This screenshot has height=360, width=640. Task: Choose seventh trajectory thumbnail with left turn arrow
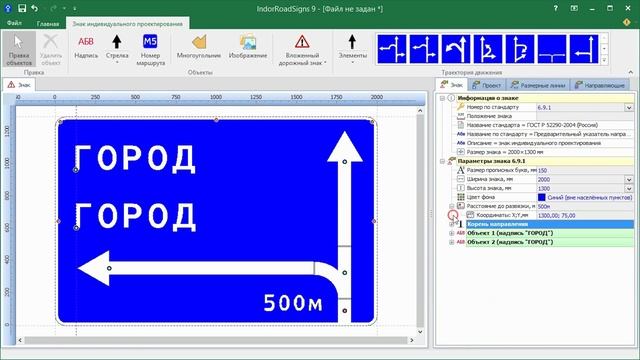point(584,49)
